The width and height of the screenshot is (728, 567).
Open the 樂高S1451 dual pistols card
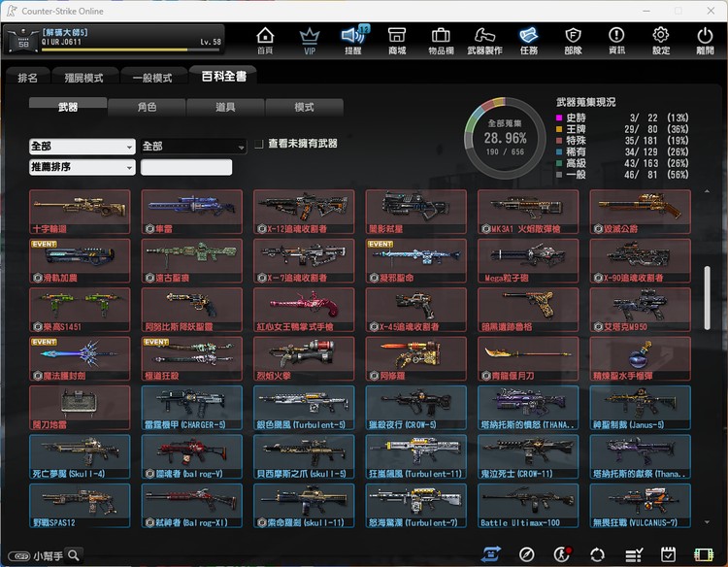(80, 310)
